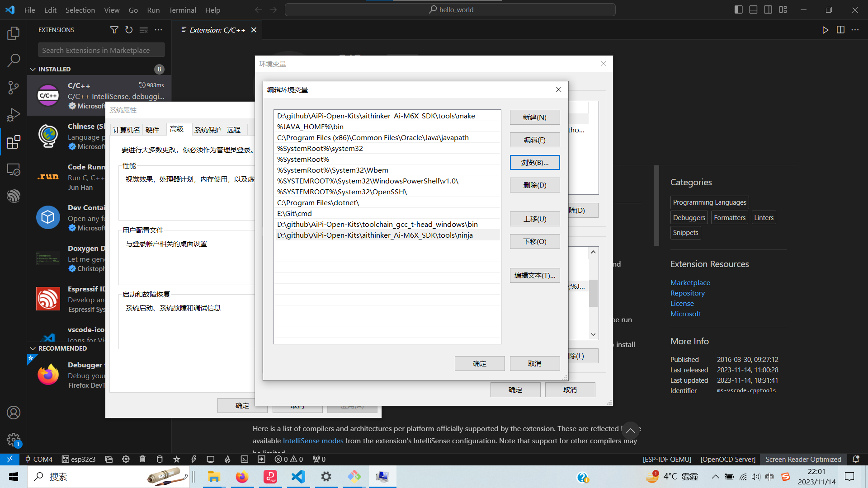The width and height of the screenshot is (868, 488).
Task: Open the Repository resource link
Action: point(687,293)
